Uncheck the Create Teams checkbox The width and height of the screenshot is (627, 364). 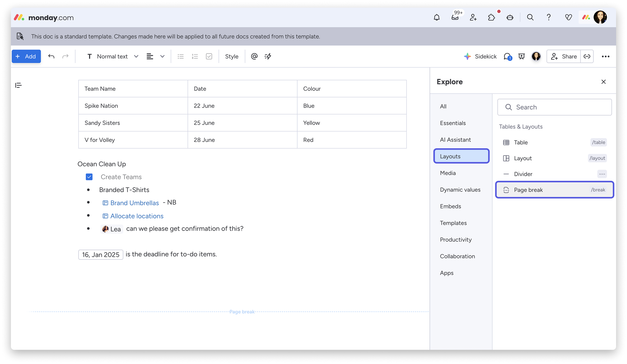(89, 177)
